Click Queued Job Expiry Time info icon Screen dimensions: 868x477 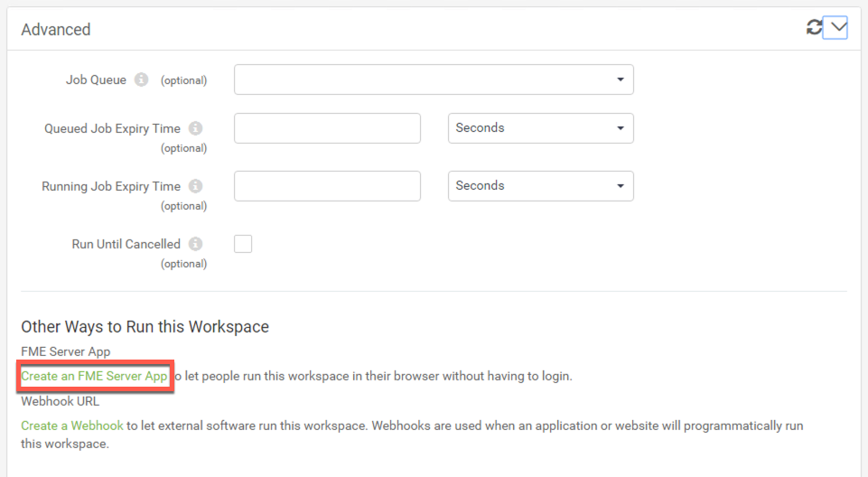point(195,128)
